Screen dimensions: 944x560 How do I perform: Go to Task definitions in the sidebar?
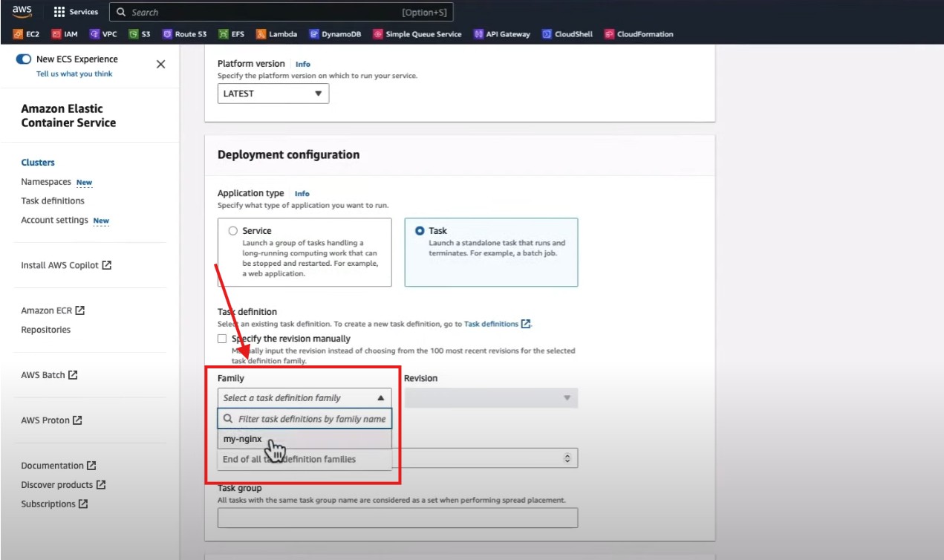[53, 201]
